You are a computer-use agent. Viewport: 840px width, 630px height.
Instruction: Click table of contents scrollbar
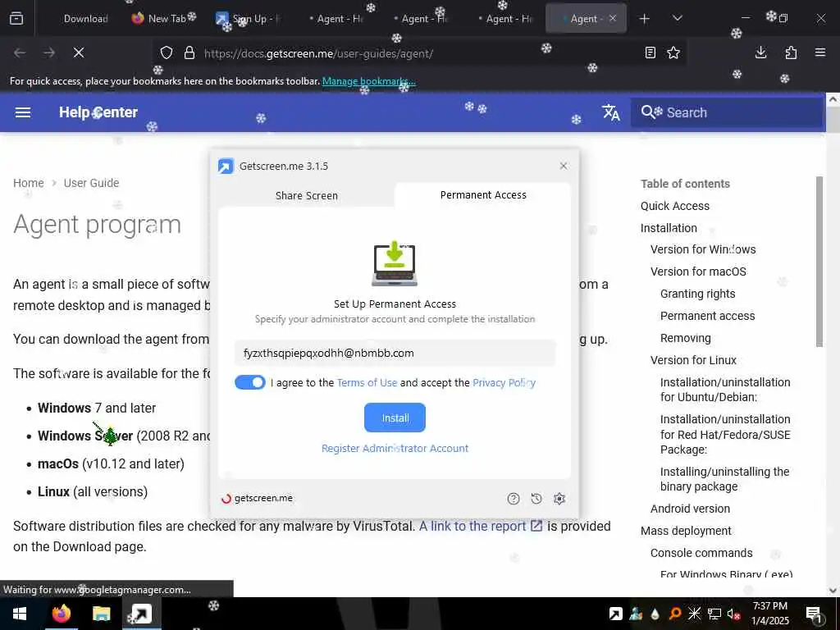(819, 262)
